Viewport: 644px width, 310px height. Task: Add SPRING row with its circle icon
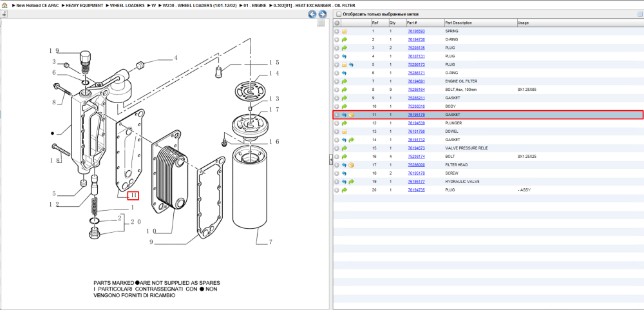337,31
